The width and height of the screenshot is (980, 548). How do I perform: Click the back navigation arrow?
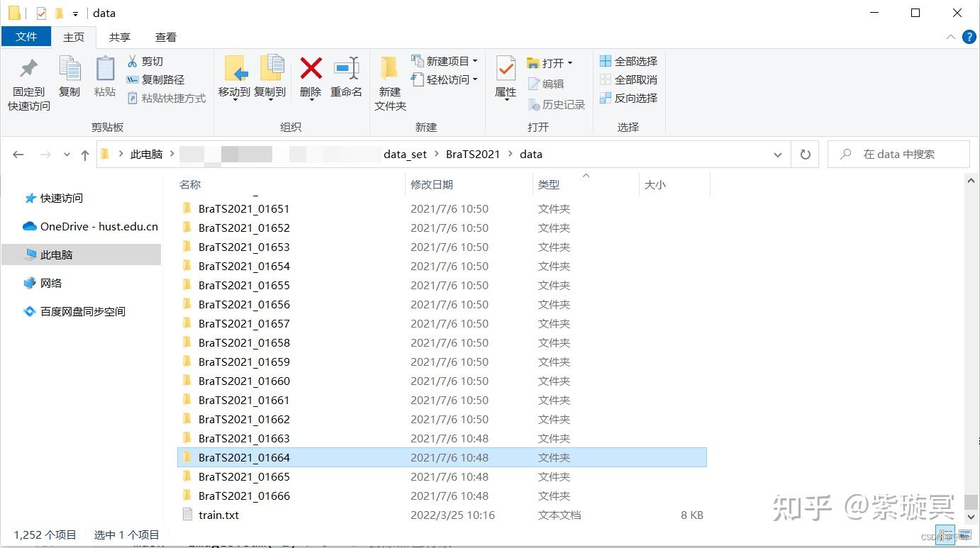click(18, 154)
